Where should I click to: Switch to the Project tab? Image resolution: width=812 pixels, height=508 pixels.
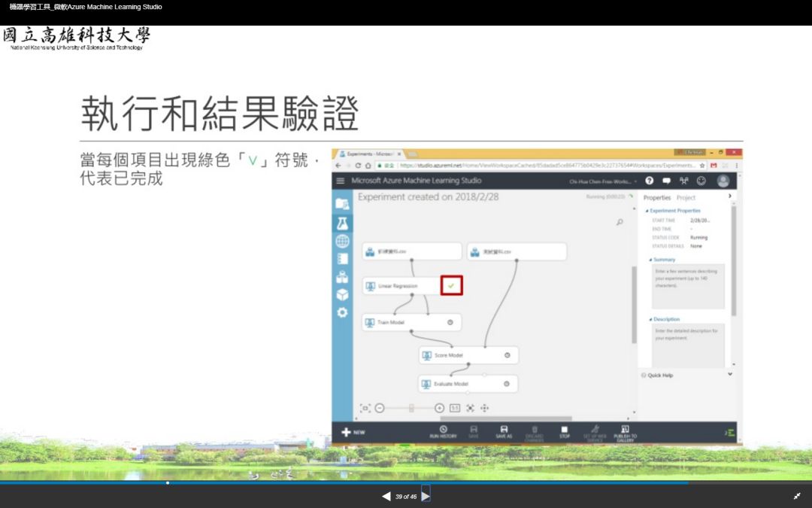[686, 197]
